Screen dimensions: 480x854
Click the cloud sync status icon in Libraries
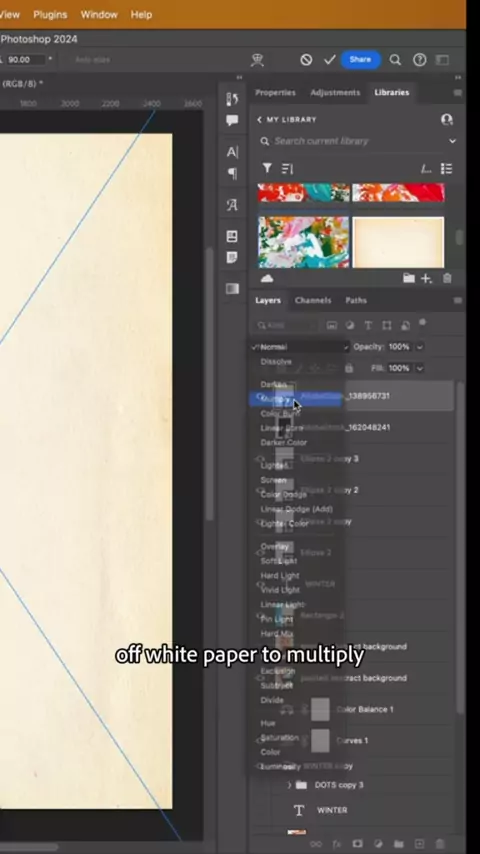[267, 279]
